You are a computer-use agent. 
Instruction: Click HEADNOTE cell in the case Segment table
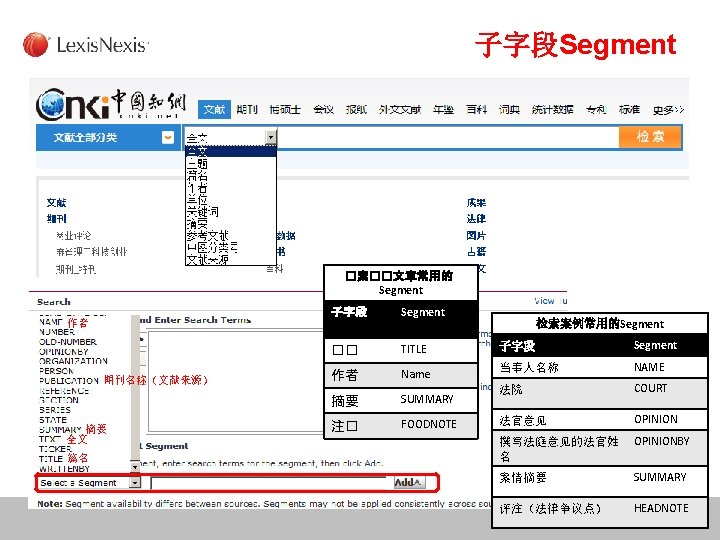661,508
